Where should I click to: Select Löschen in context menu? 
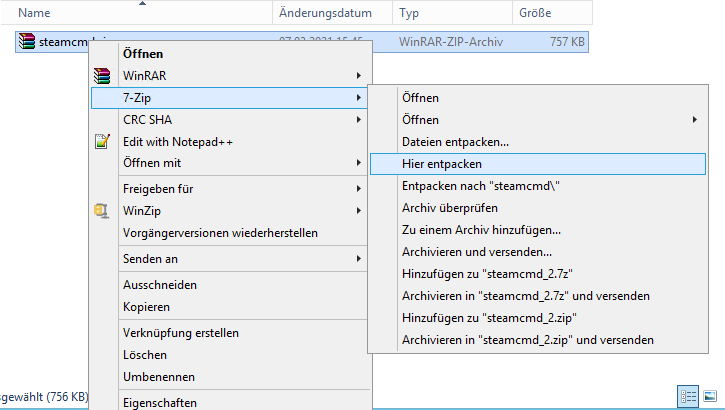click(145, 355)
